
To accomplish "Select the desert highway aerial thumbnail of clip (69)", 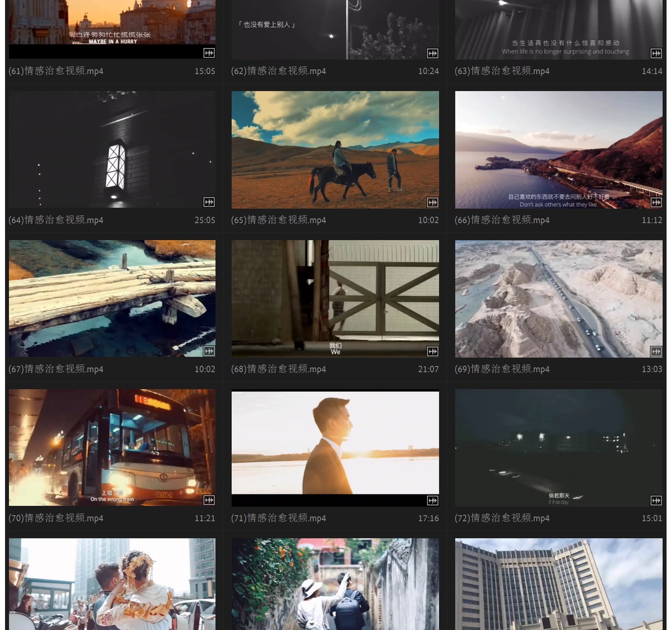I will coord(559,299).
